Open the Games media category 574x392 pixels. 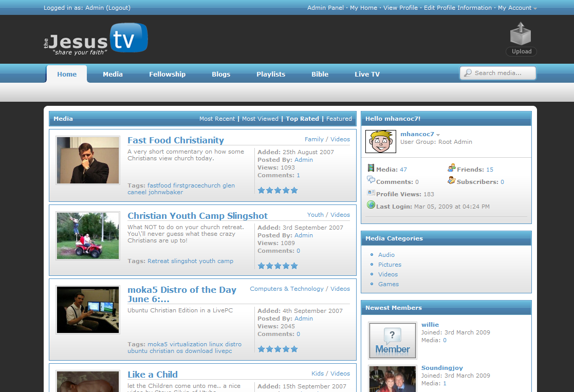pyautogui.click(x=388, y=284)
